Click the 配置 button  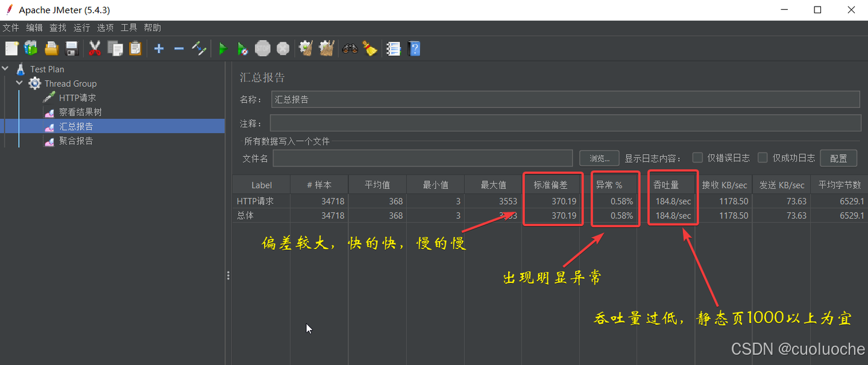click(x=838, y=158)
